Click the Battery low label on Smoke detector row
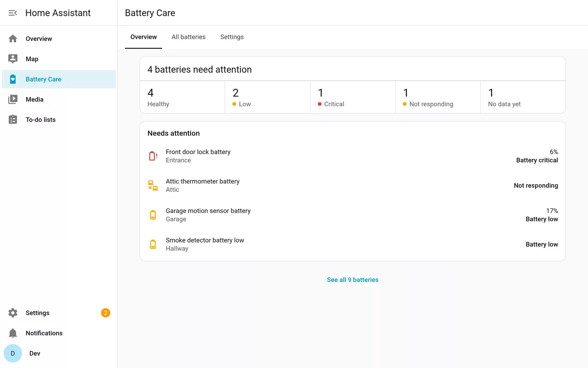Viewport: 588px width, 368px height. click(542, 244)
